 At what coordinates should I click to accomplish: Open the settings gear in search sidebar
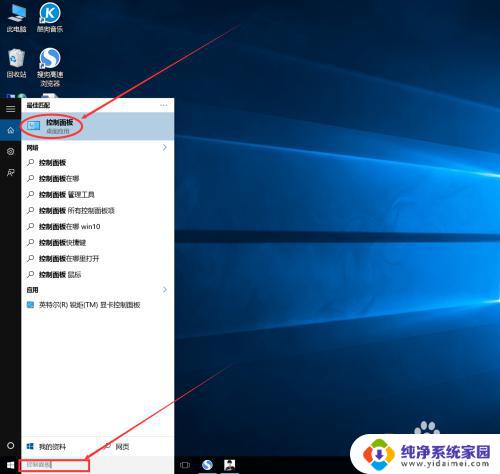tap(11, 151)
